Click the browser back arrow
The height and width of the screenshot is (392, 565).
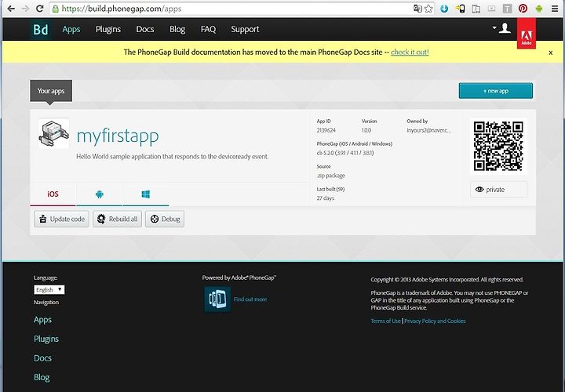[x=11, y=9]
